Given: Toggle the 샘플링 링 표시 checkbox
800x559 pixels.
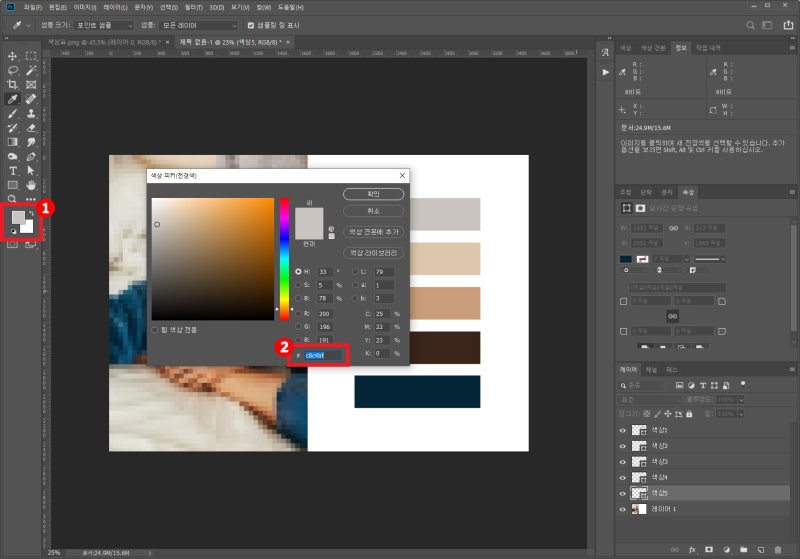Looking at the screenshot, I should tap(251, 25).
